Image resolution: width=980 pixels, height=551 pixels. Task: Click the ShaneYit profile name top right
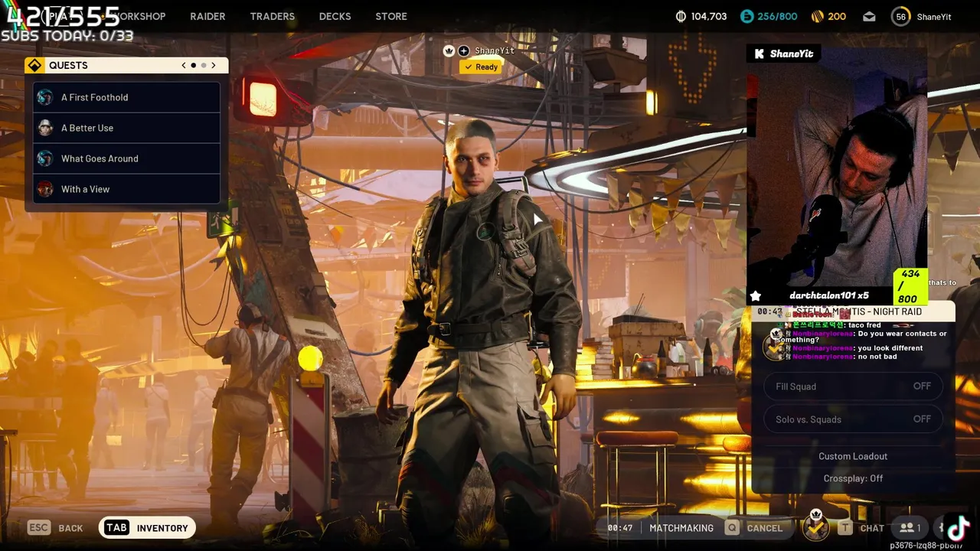[933, 17]
